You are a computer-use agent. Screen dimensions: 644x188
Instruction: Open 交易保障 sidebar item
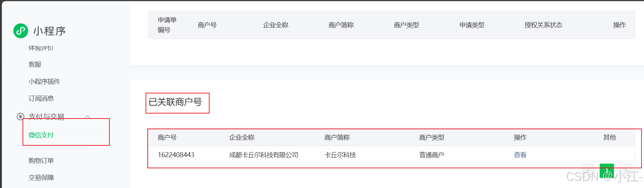(41, 177)
